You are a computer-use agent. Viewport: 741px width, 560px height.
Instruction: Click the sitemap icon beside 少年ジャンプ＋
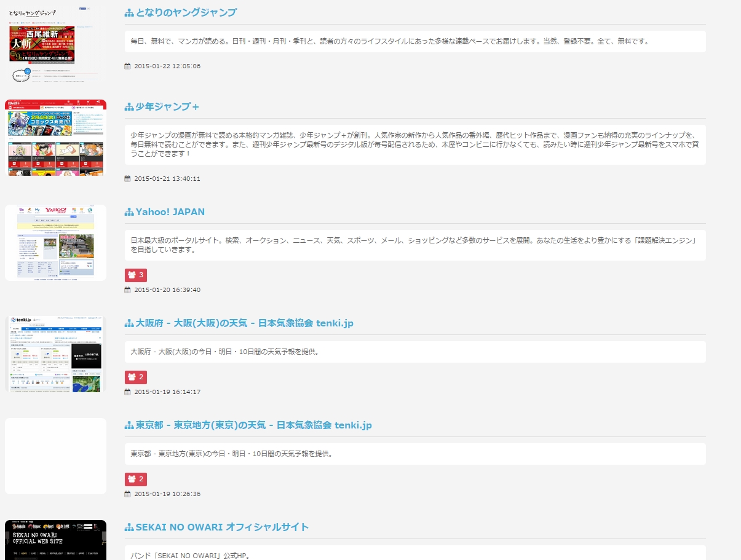(x=129, y=107)
